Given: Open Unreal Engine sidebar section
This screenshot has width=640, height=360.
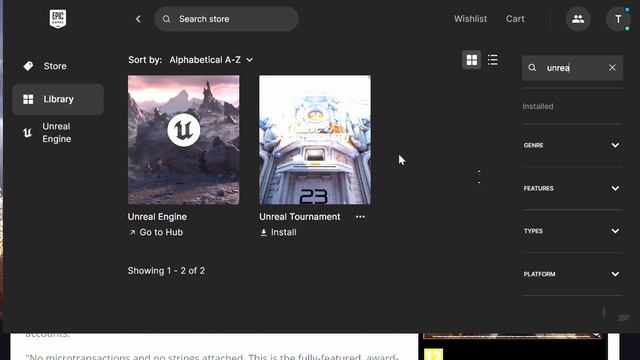Looking at the screenshot, I should pos(58,133).
